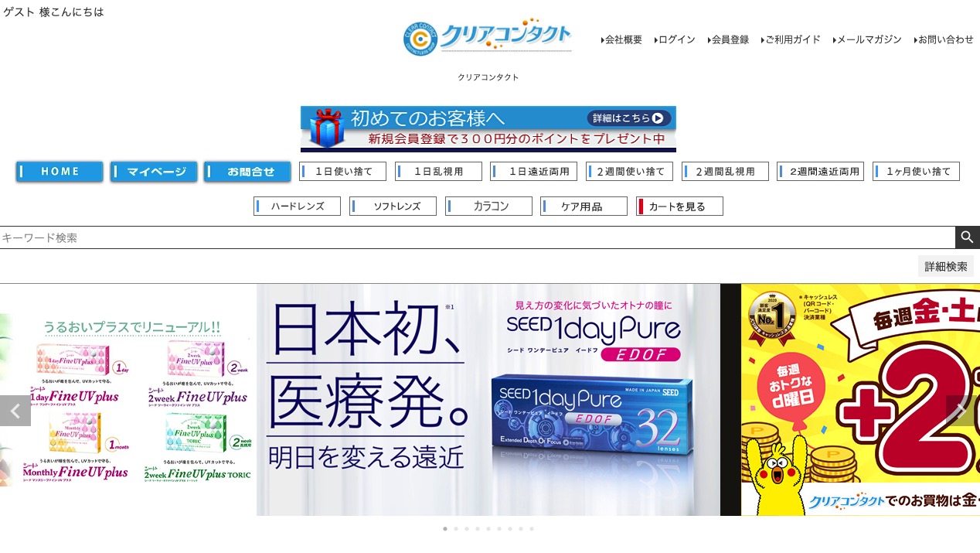The image size is (980, 553).
Task: Open the ソフトレンズ category
Action: [393, 207]
